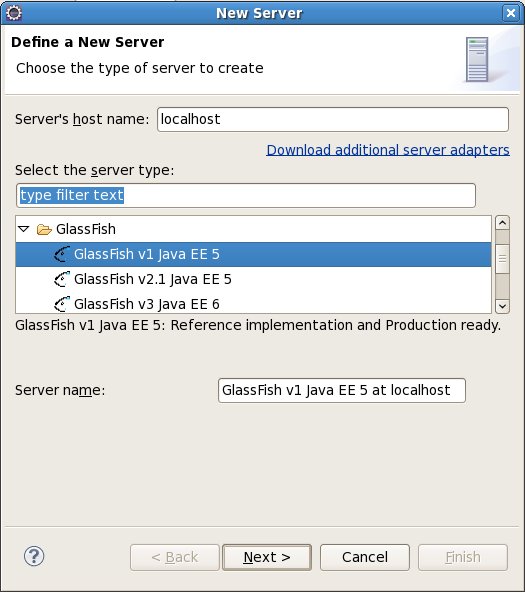The width and height of the screenshot is (525, 594).
Task: Click the Next button
Action: coord(267,557)
